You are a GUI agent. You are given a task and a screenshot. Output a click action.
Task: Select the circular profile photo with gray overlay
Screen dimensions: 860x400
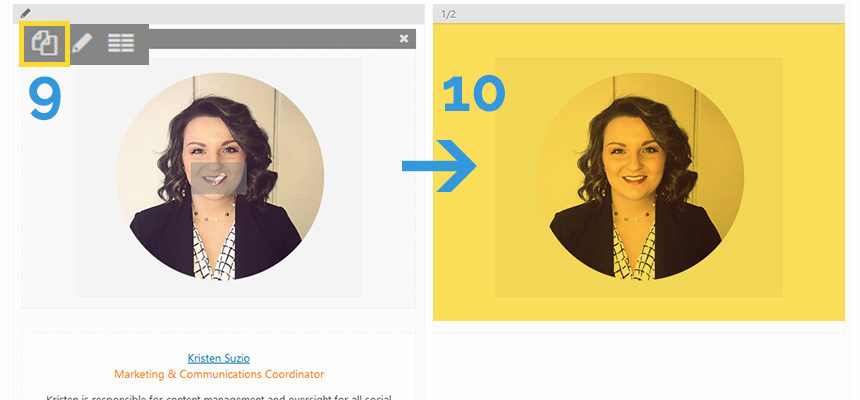[220, 177]
